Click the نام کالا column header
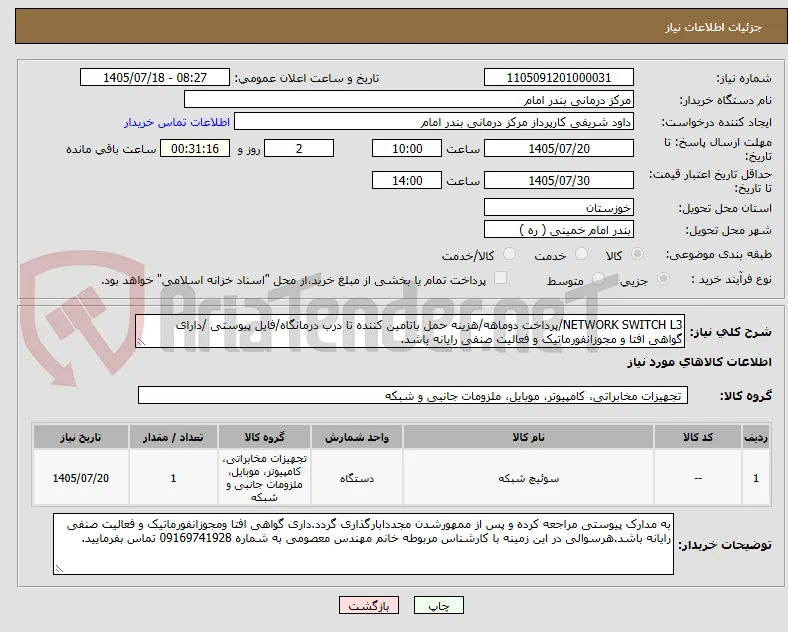Image resolution: width=788 pixels, height=632 pixels. pos(528,437)
